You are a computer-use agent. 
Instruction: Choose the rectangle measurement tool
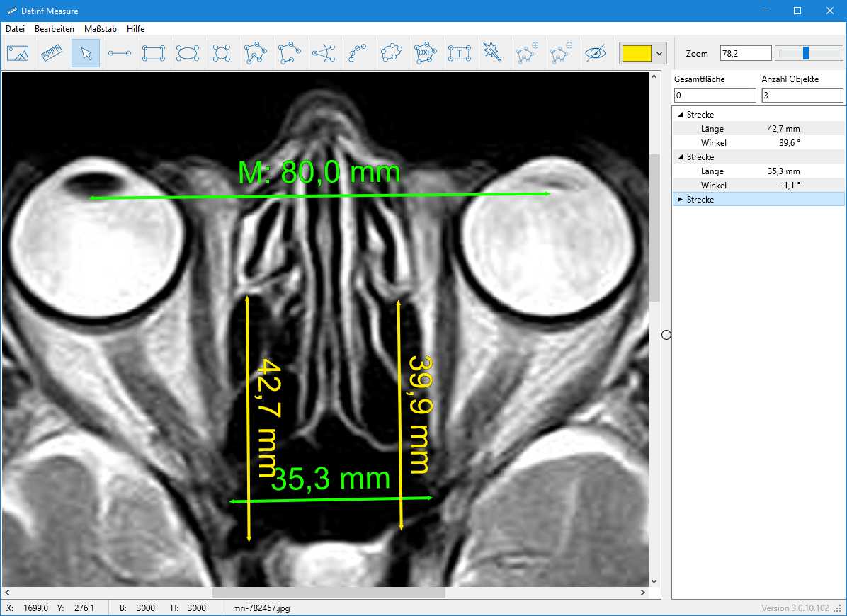[154, 53]
